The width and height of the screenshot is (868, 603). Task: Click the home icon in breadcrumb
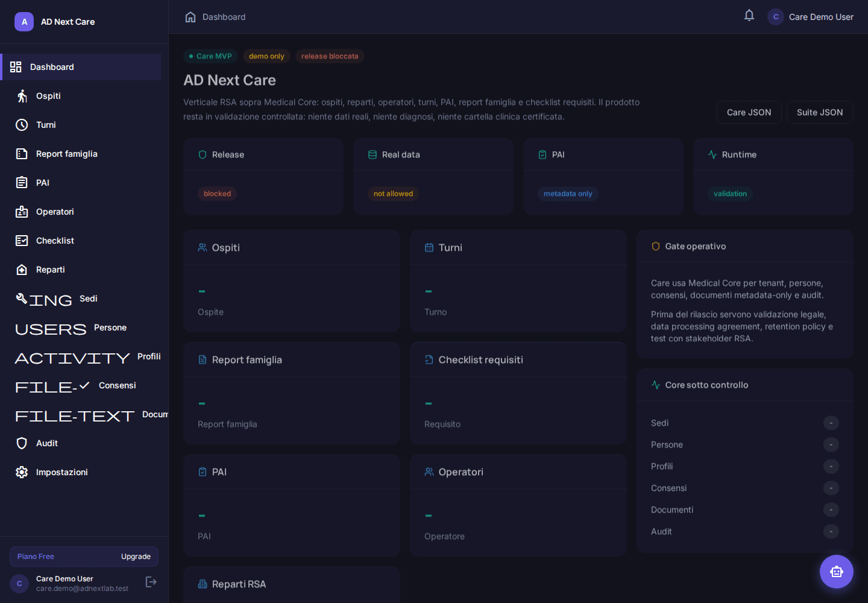(x=190, y=17)
